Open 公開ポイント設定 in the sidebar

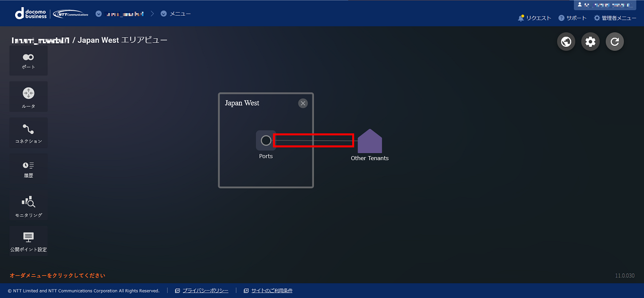pyautogui.click(x=28, y=241)
